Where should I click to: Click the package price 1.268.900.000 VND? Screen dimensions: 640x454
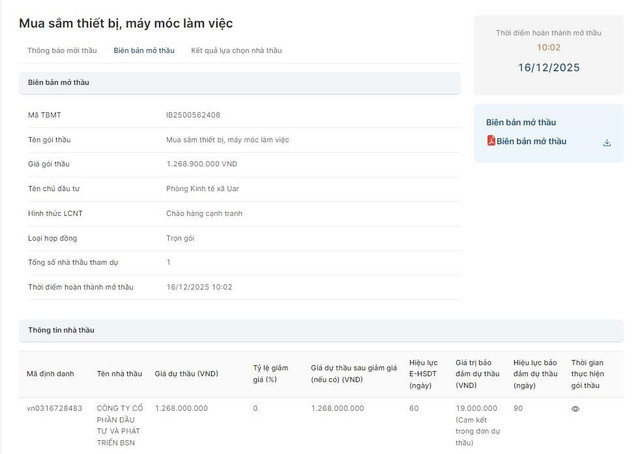tap(201, 164)
